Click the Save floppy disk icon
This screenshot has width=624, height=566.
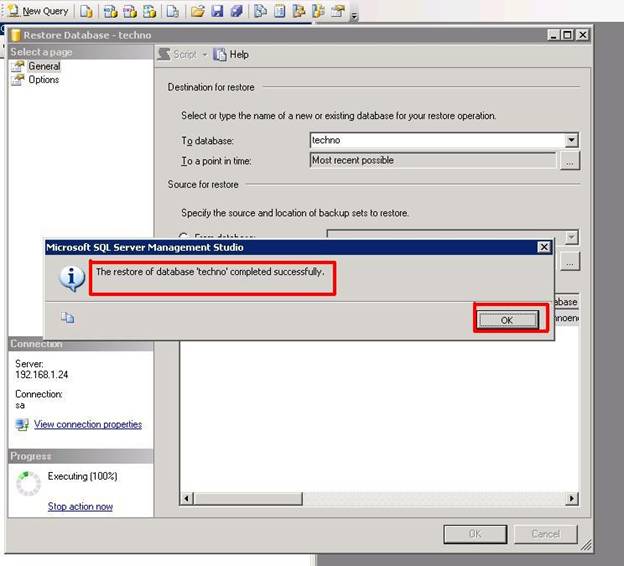point(217,11)
